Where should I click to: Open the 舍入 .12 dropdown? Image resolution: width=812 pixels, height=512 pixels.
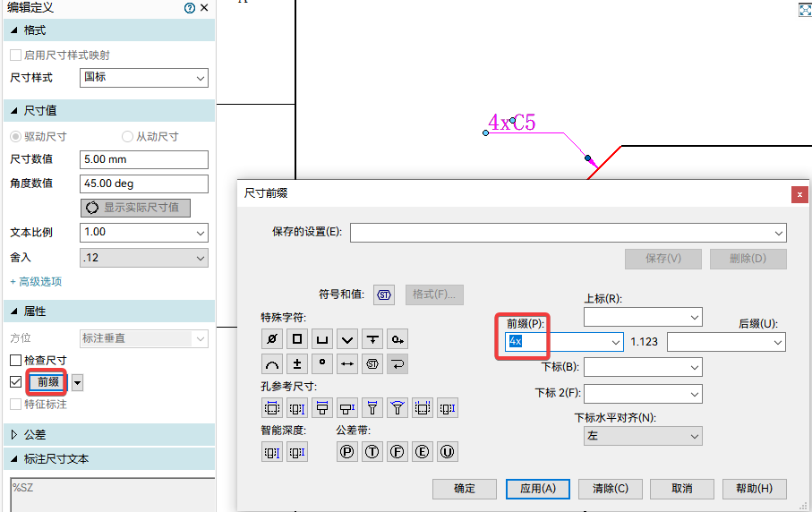144,258
